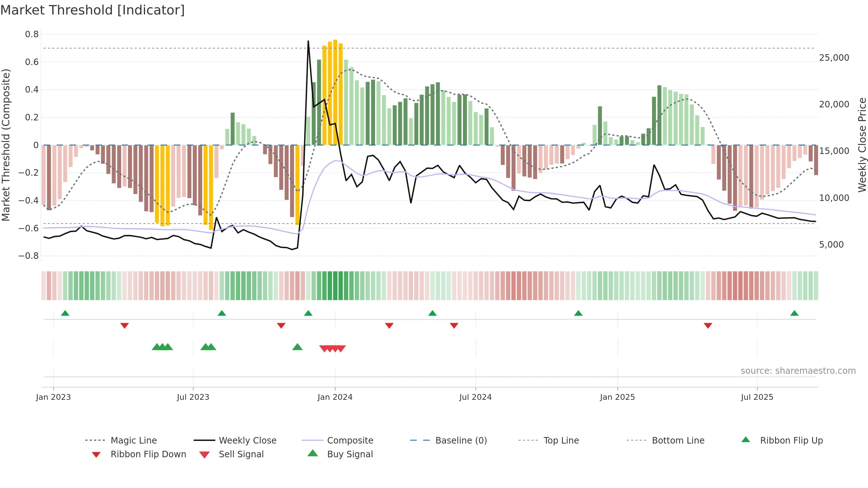This screenshot has height=488, width=868.
Task: Click the source: sharemaestro.com label
Action: pos(798,371)
